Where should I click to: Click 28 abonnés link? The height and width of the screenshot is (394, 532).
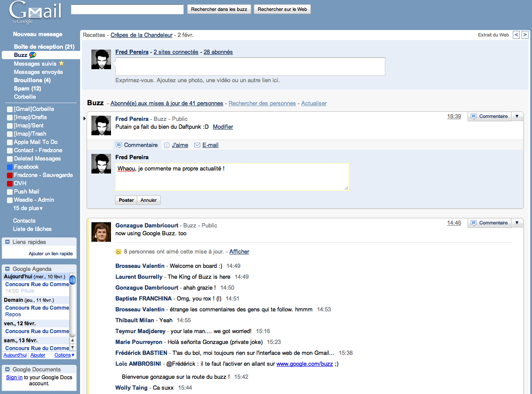(218, 52)
